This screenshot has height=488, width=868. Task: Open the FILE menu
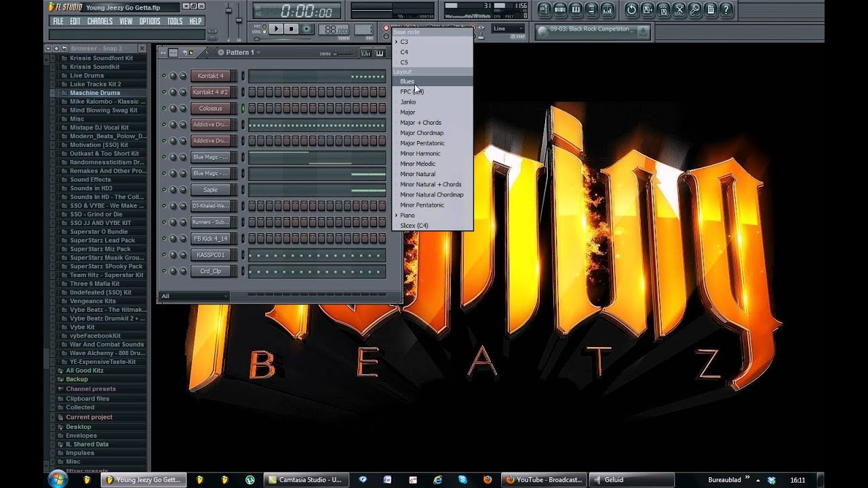58,21
